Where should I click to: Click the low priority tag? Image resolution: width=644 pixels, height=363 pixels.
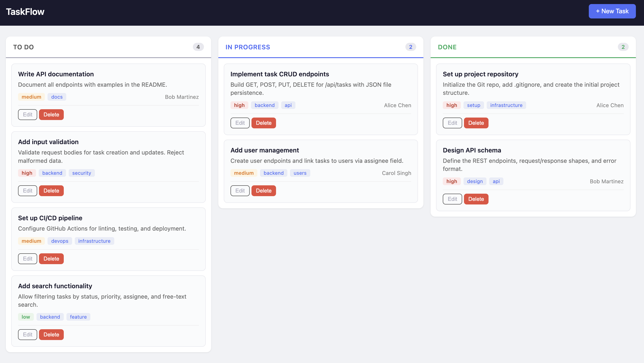pyautogui.click(x=26, y=317)
